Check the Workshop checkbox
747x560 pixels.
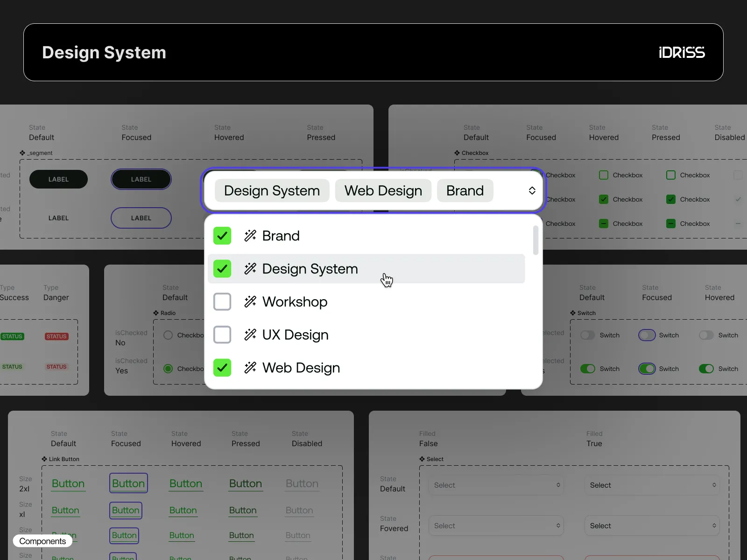[222, 301]
